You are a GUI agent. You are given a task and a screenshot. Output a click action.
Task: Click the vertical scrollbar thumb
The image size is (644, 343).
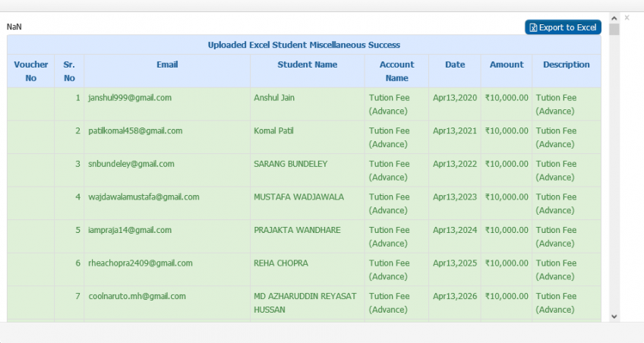(x=614, y=30)
